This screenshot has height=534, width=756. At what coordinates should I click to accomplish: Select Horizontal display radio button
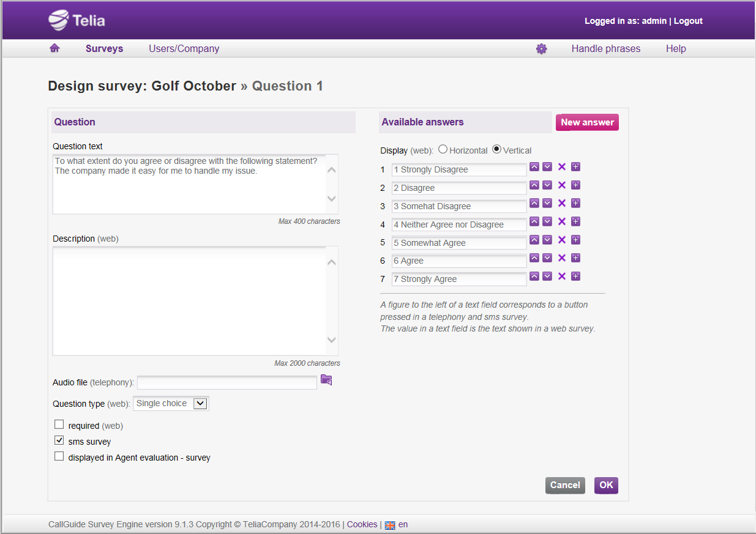(443, 149)
